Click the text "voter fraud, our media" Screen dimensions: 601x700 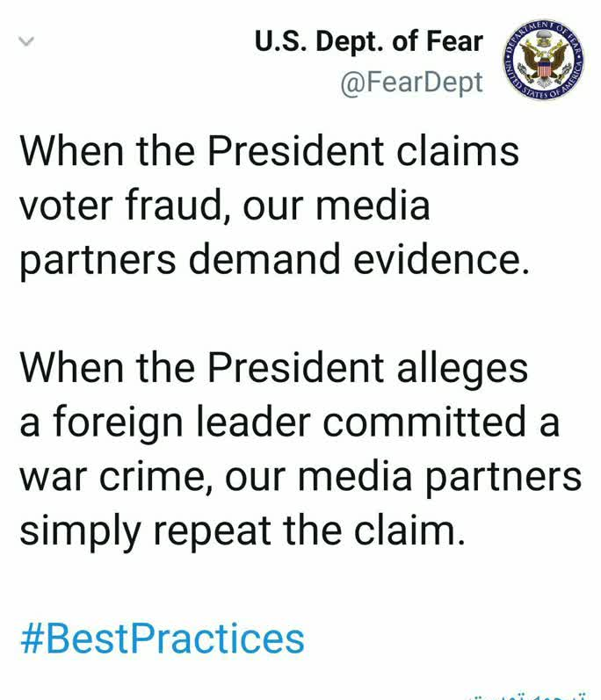click(x=225, y=206)
